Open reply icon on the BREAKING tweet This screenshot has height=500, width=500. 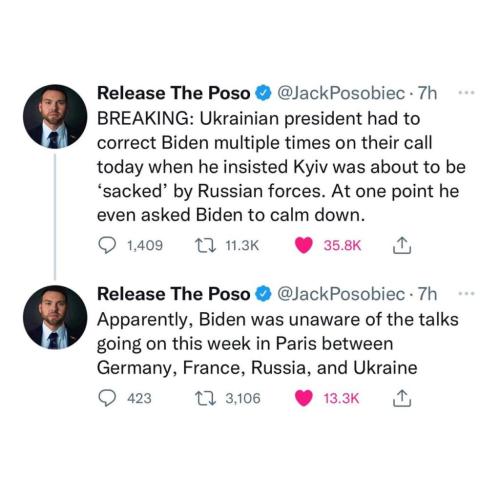click(x=107, y=245)
